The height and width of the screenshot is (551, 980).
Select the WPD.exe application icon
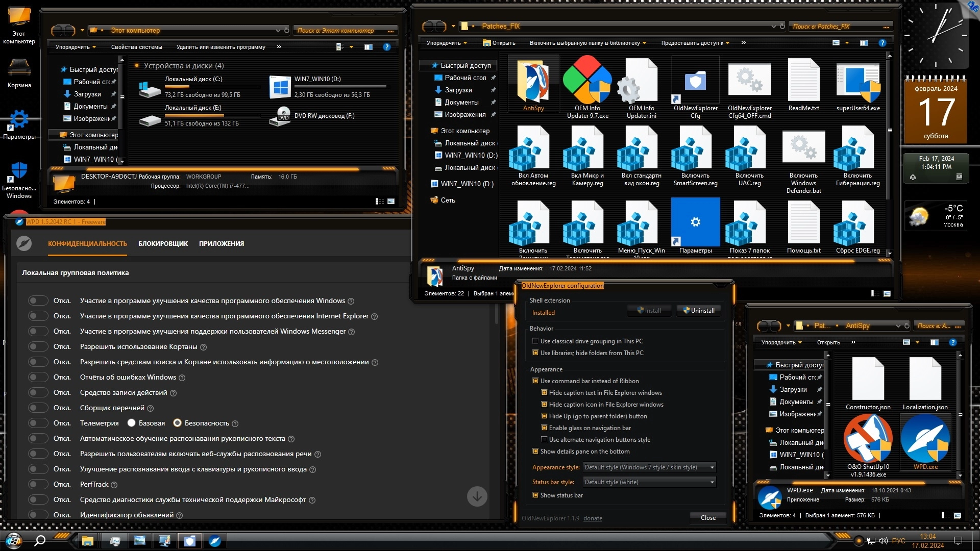point(925,439)
